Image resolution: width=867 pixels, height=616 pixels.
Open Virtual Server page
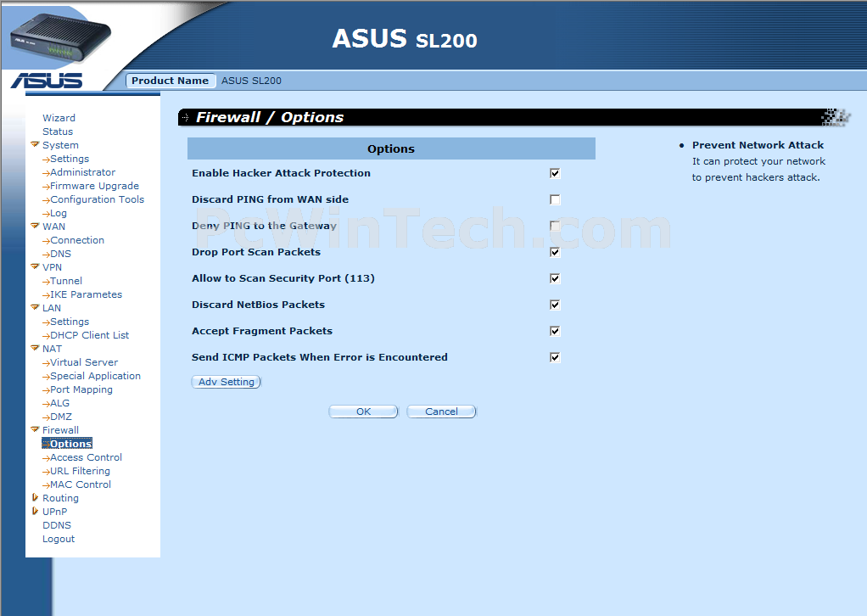point(84,362)
